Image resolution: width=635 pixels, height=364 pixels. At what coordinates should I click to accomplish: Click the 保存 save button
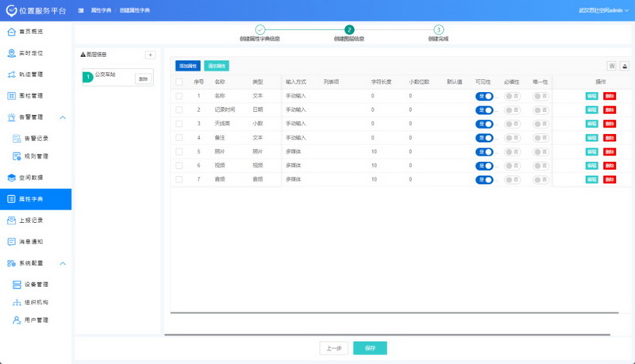[x=370, y=348]
